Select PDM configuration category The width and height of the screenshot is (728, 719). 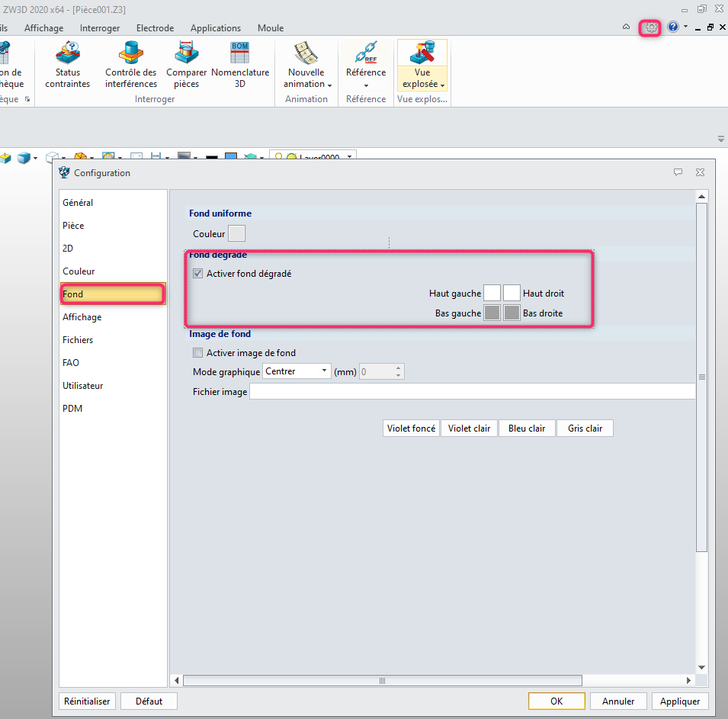(x=113, y=408)
